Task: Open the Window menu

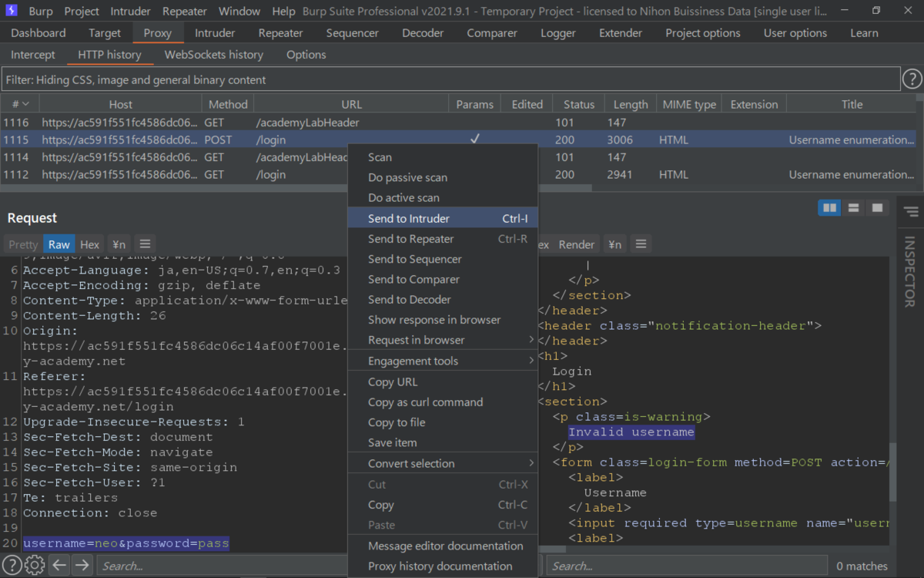Action: click(239, 12)
